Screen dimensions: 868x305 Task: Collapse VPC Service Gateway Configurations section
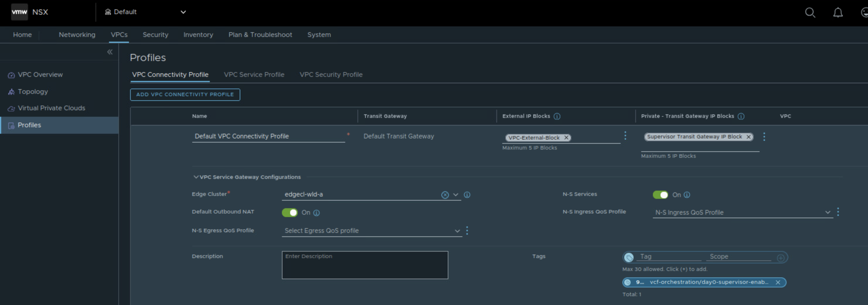coord(196,177)
